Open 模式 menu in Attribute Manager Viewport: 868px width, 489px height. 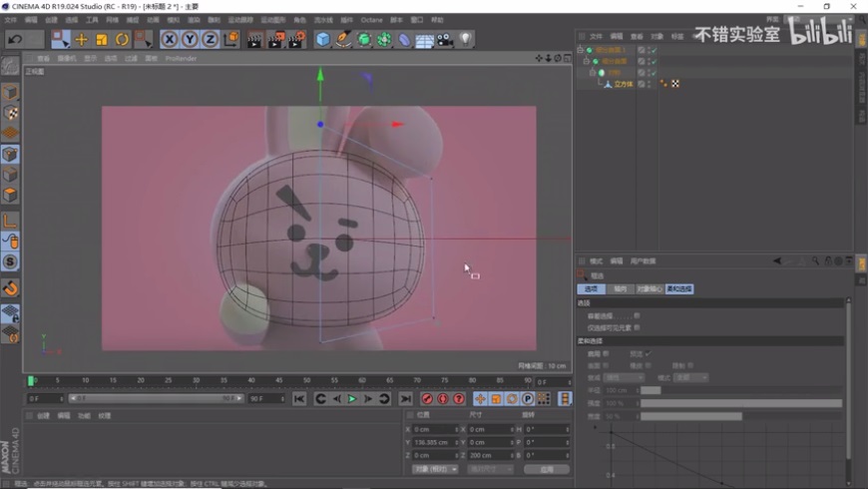point(596,260)
